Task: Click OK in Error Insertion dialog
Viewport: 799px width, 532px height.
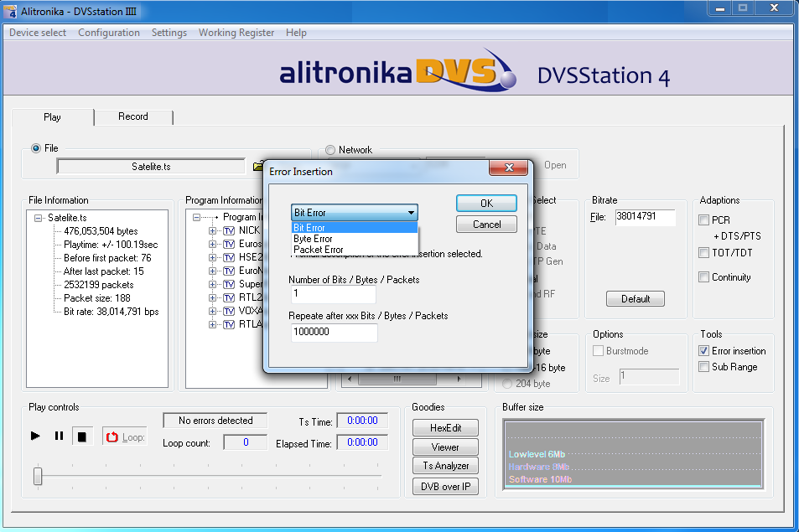Action: point(486,203)
